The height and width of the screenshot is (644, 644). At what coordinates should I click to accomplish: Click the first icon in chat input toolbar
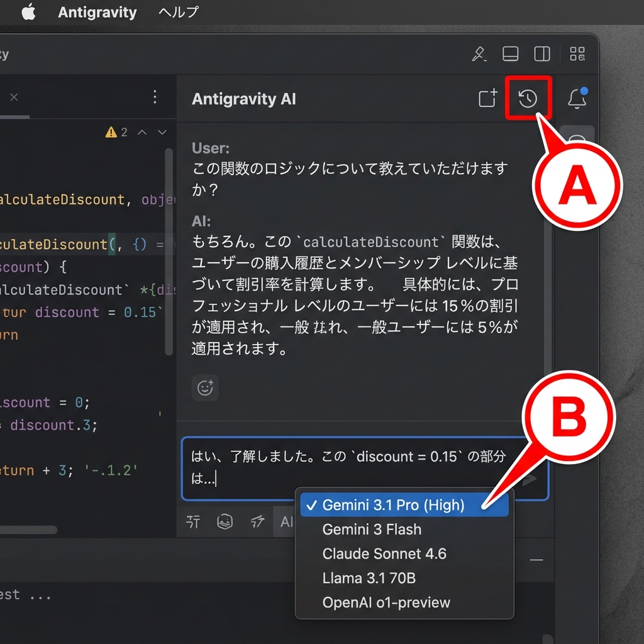pyautogui.click(x=193, y=521)
